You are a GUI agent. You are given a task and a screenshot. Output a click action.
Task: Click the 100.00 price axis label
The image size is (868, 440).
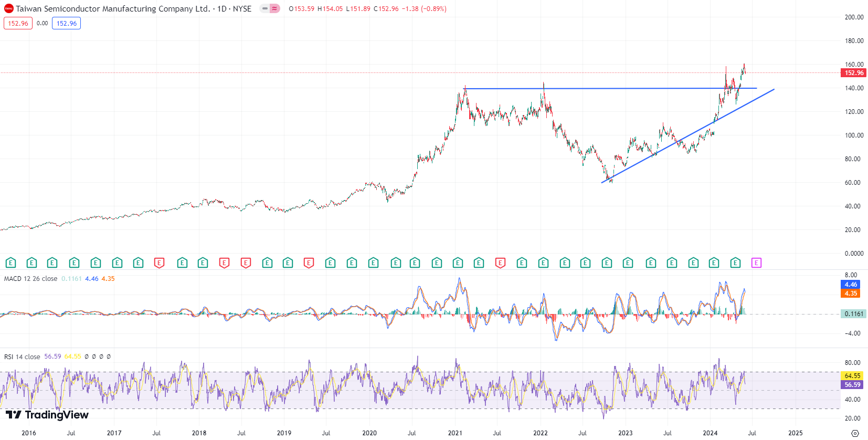[x=854, y=135]
